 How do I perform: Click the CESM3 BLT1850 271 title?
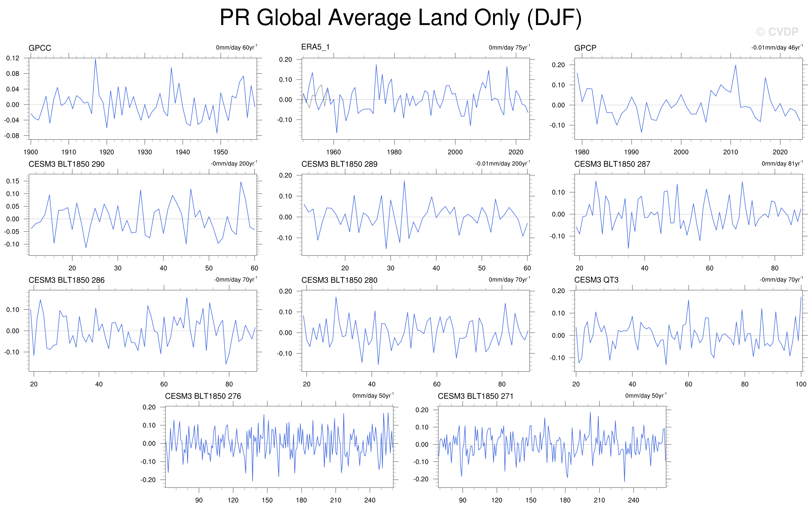(476, 396)
